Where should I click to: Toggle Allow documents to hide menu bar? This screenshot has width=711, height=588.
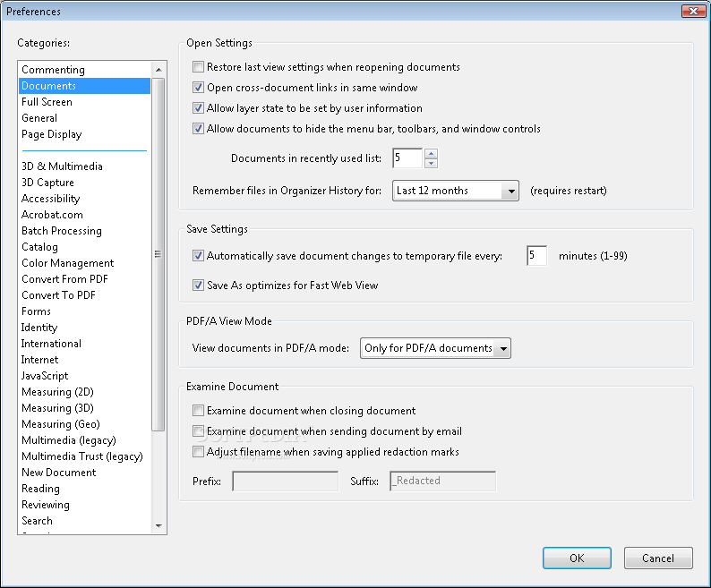(x=198, y=129)
